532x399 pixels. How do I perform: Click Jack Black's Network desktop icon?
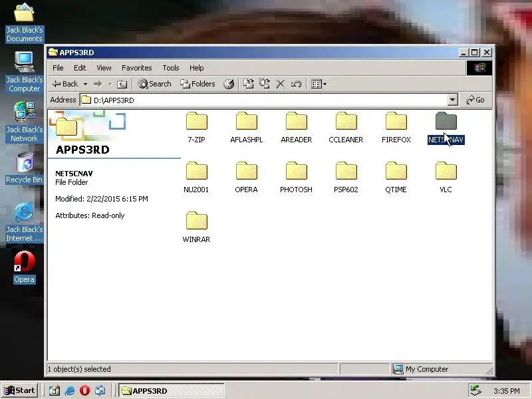coord(24,122)
